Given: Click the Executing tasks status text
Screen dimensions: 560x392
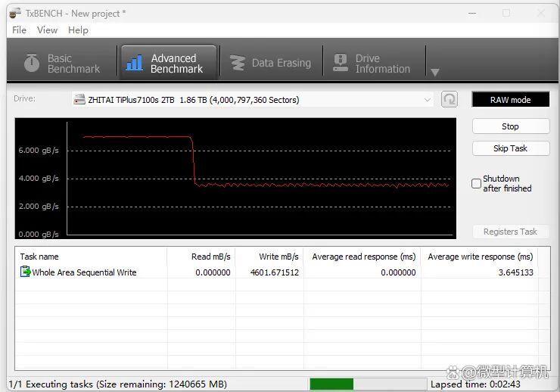Looking at the screenshot, I should coord(117,384).
